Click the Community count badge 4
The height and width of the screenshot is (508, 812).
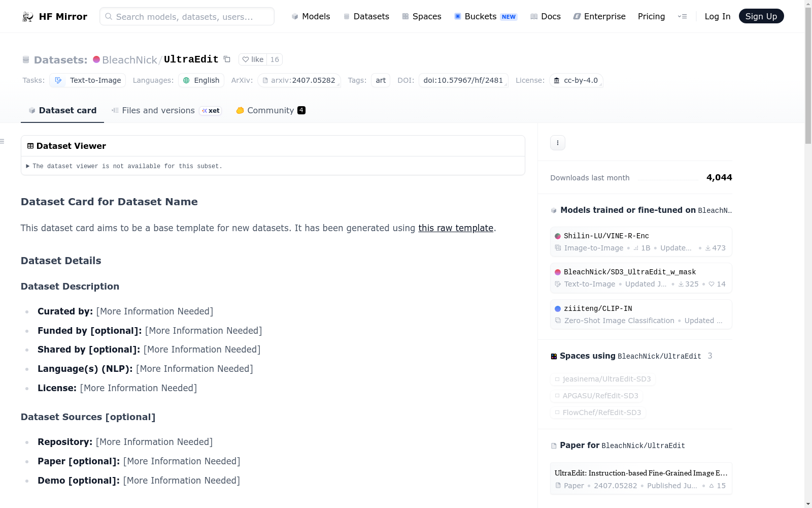[301, 110]
